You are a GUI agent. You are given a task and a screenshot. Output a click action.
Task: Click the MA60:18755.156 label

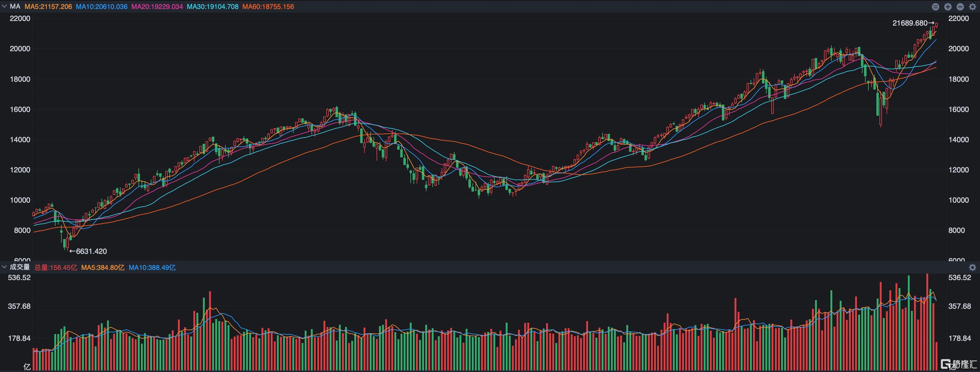pos(268,7)
